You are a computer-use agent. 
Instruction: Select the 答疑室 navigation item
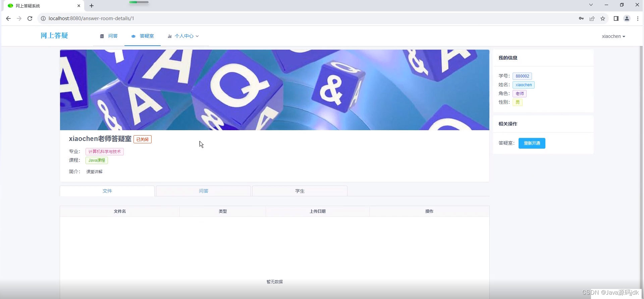pyautogui.click(x=143, y=36)
